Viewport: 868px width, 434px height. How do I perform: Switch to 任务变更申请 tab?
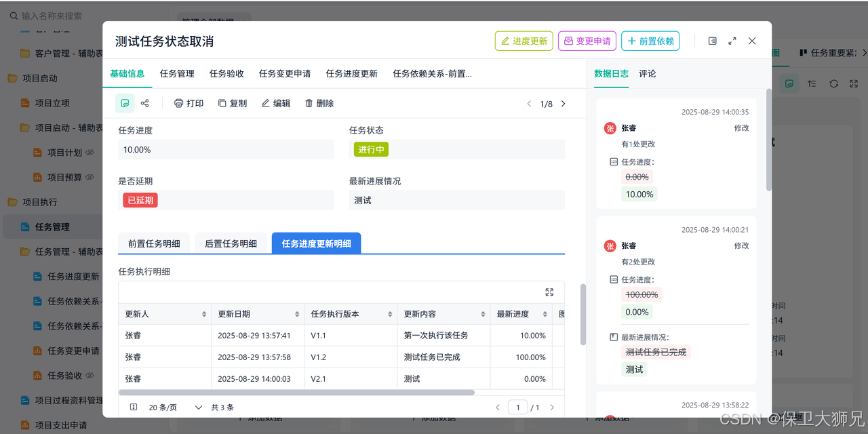pyautogui.click(x=285, y=74)
